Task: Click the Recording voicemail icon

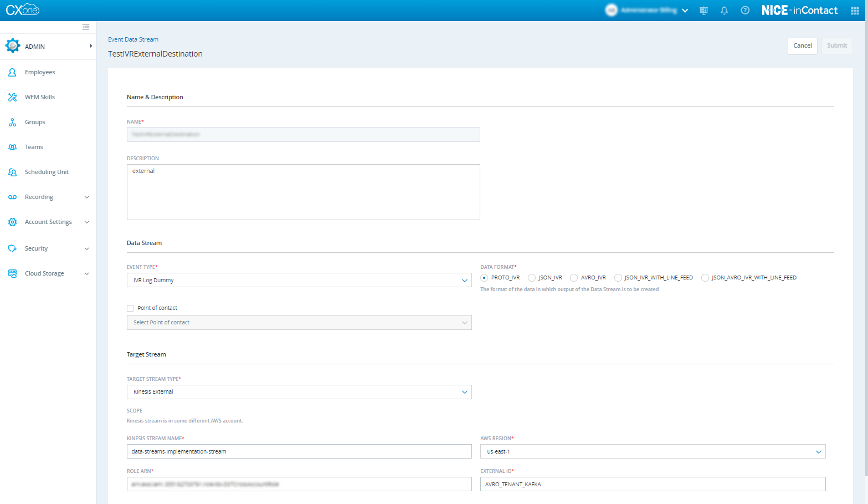Action: pyautogui.click(x=12, y=197)
